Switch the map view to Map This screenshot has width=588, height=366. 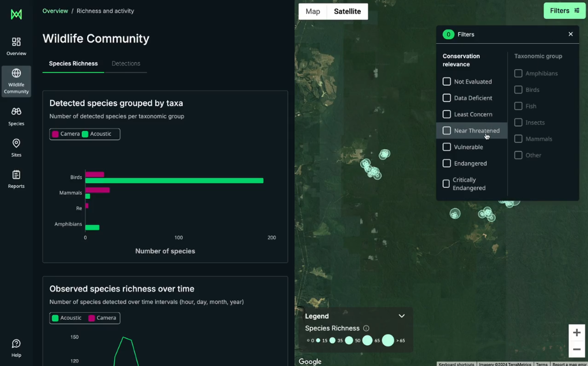pyautogui.click(x=312, y=11)
